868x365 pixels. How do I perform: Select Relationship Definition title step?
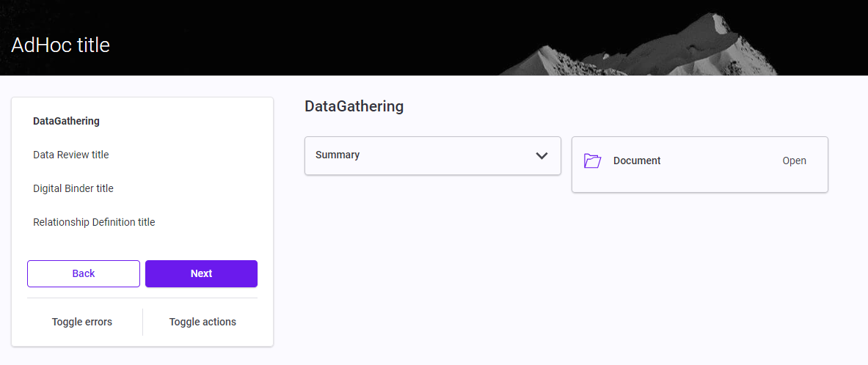94,222
